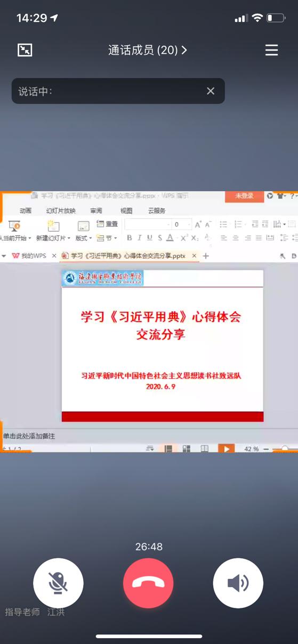
Task: Switch to the 审阅 ribbon tab
Action: point(96,210)
